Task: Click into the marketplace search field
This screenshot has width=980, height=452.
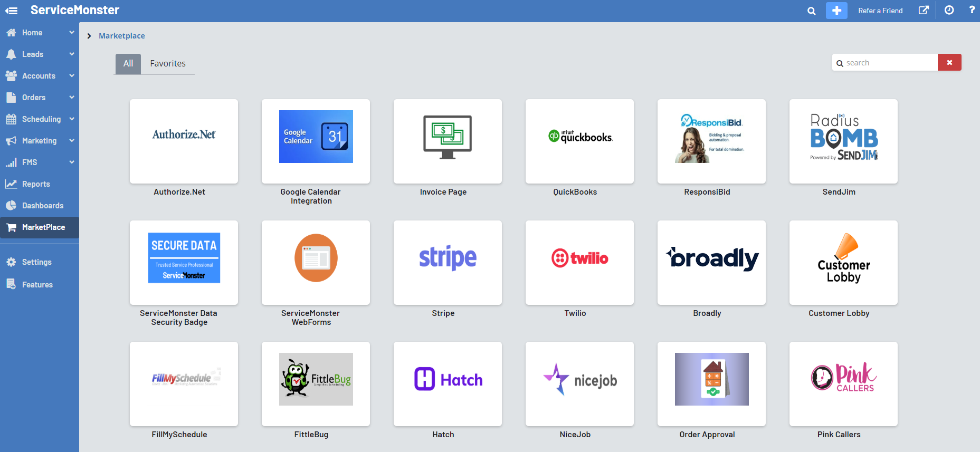Action: coord(889,63)
